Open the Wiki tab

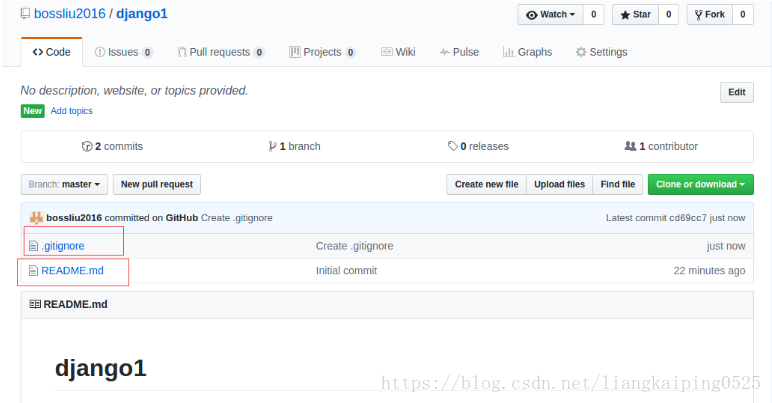[x=398, y=52]
